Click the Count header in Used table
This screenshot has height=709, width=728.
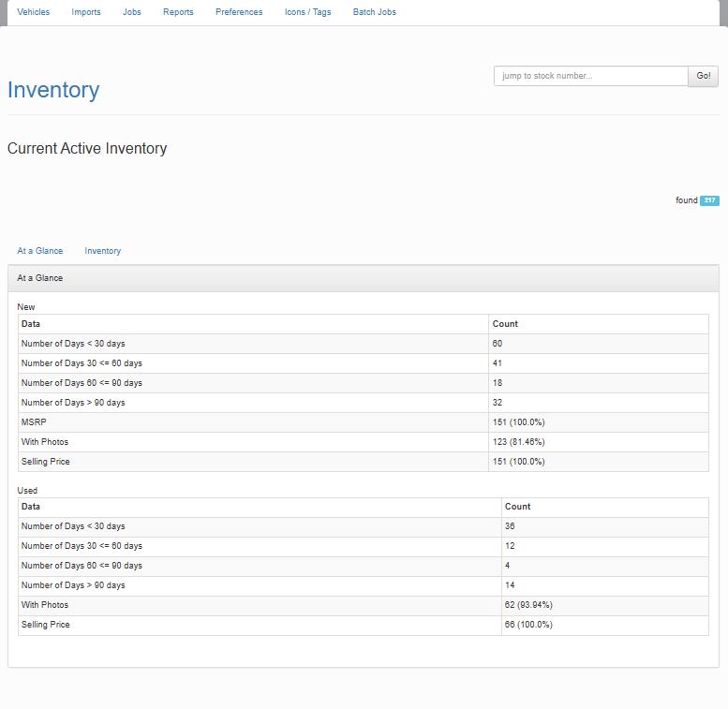point(517,507)
